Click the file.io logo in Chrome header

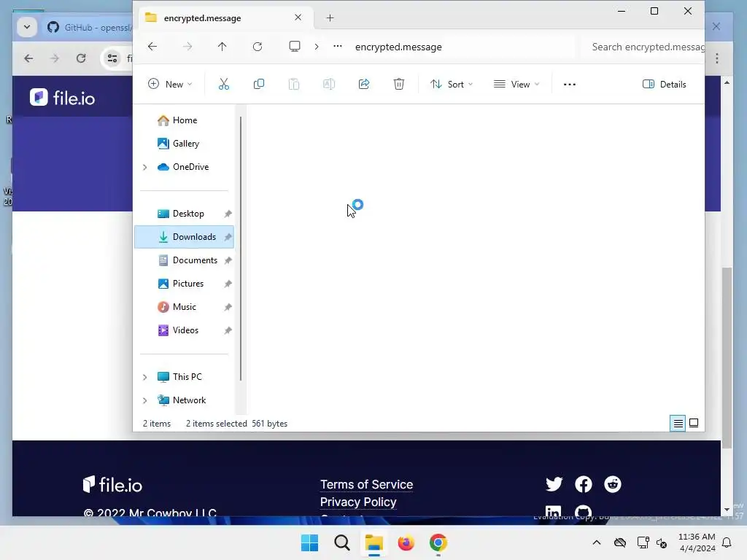[63, 98]
